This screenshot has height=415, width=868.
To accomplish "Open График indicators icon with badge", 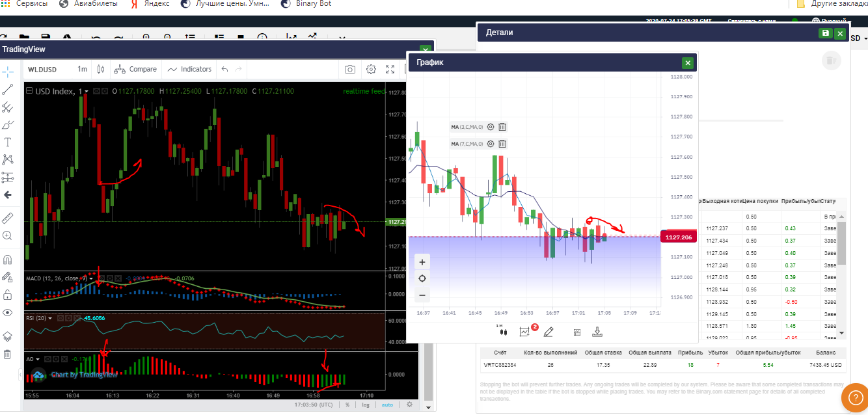I will tap(526, 330).
